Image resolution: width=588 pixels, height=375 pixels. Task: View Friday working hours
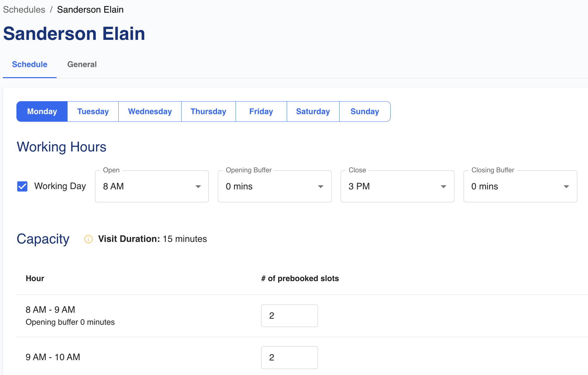261,112
